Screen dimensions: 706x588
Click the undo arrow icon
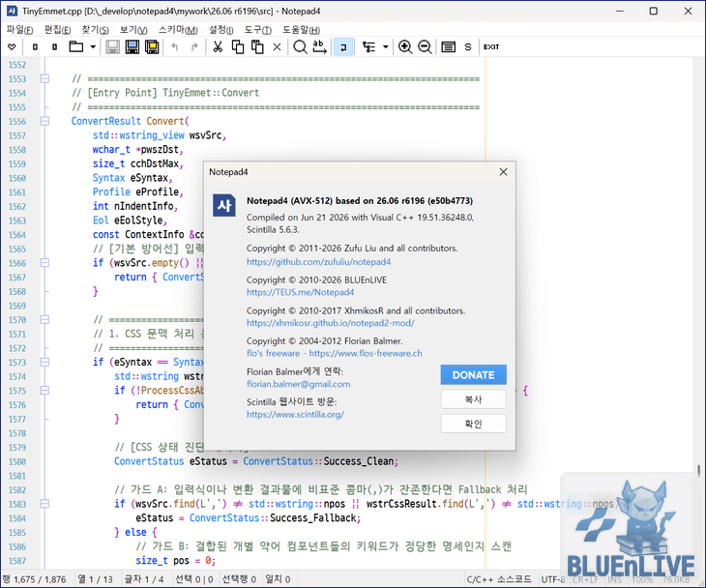[x=175, y=46]
